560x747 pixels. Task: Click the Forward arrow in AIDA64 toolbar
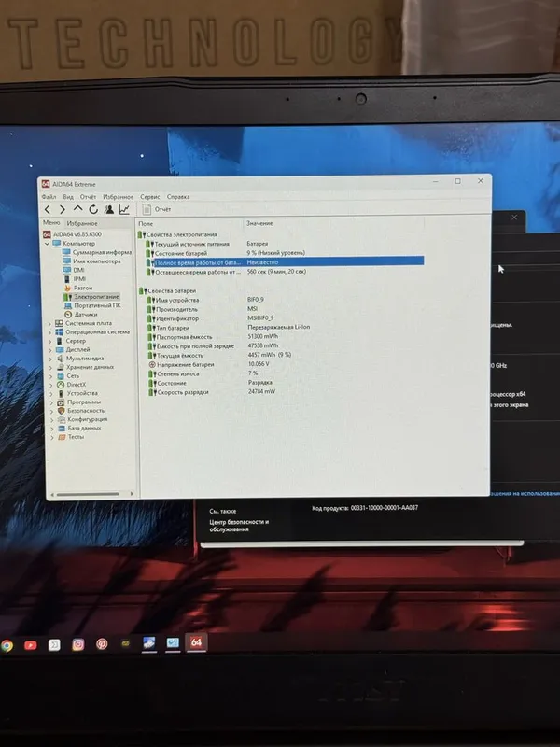(62, 209)
